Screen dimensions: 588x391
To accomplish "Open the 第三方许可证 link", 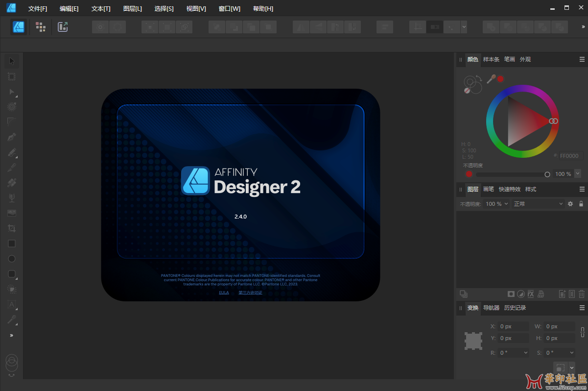I will click(250, 293).
